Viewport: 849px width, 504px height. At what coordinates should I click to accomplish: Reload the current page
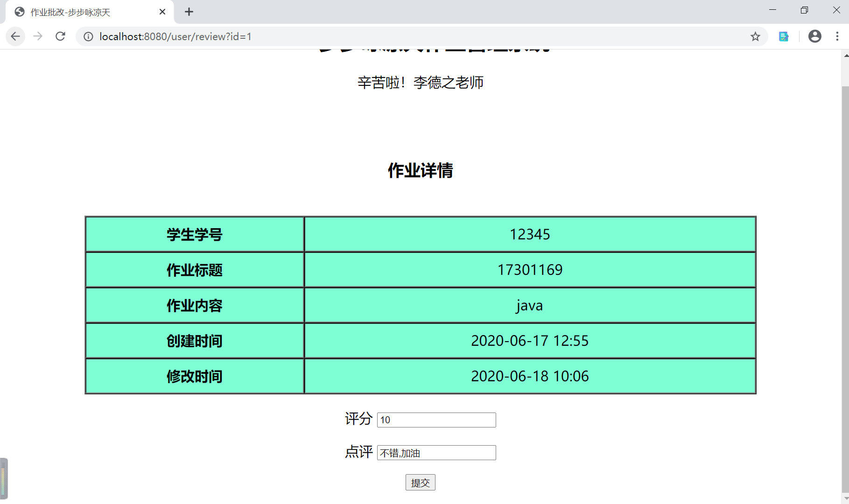coord(60,36)
